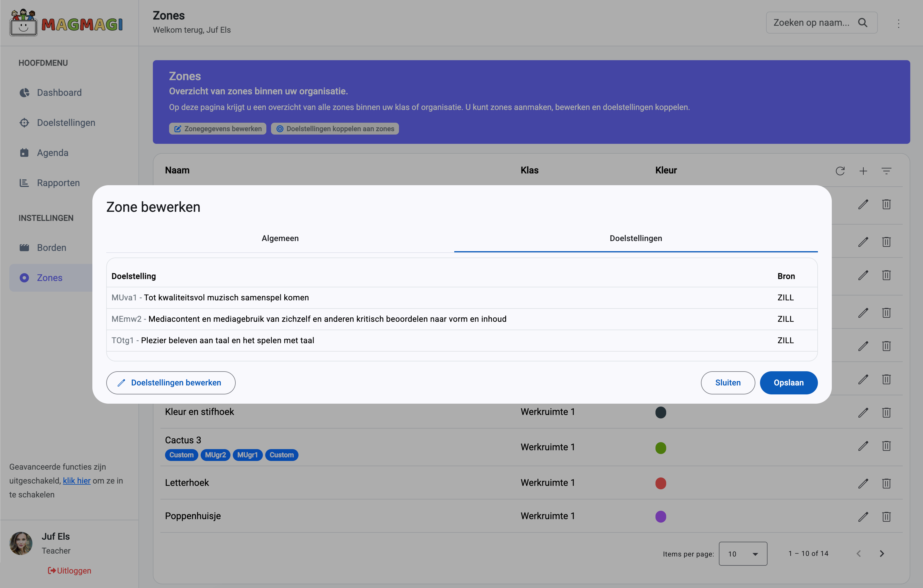Click the refresh icon above the zones table
The width and height of the screenshot is (923, 588).
(x=840, y=171)
